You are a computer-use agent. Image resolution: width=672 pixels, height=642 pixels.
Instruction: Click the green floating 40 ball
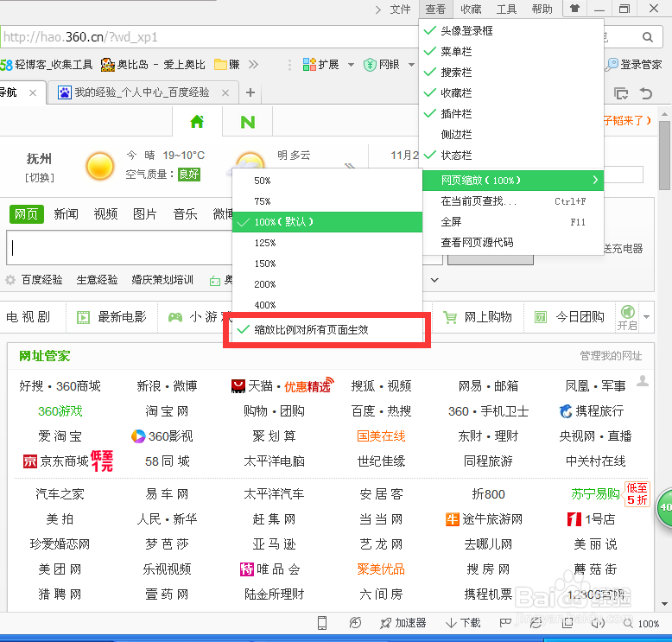click(x=664, y=507)
